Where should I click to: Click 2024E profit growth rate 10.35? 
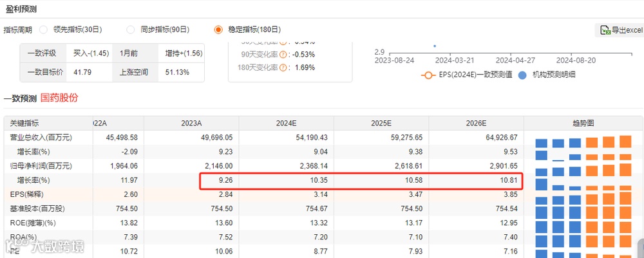click(319, 181)
